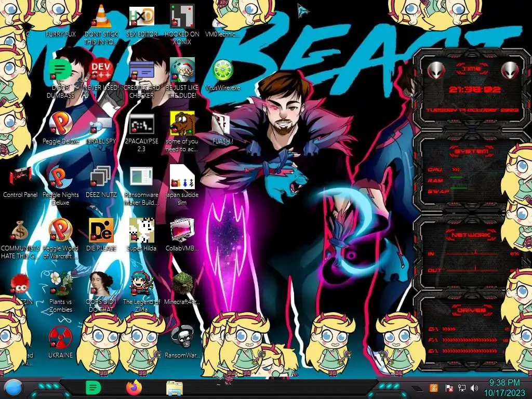532x399 pixels.
Task: Open File Explorer from the taskbar
Action: click(175, 389)
